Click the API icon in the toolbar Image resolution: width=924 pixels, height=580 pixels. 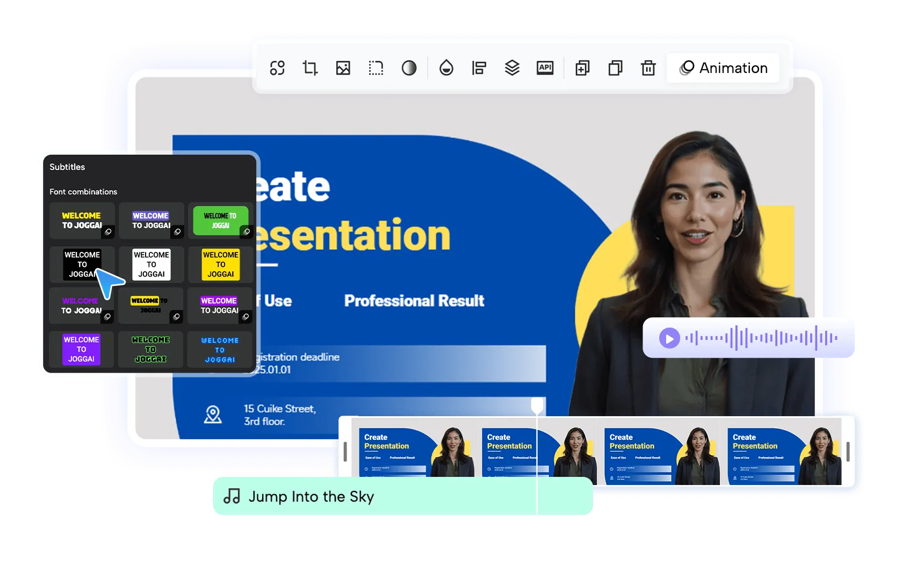point(545,68)
